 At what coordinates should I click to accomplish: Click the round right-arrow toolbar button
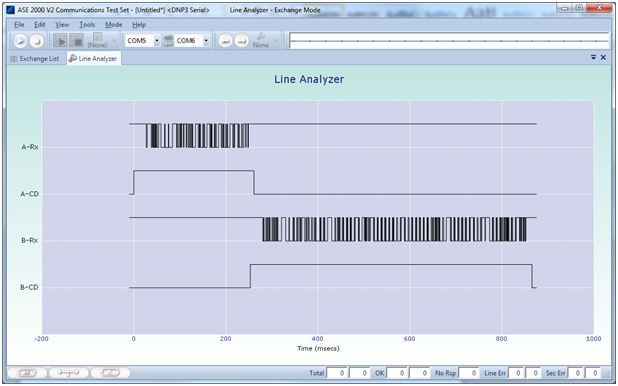(x=242, y=41)
